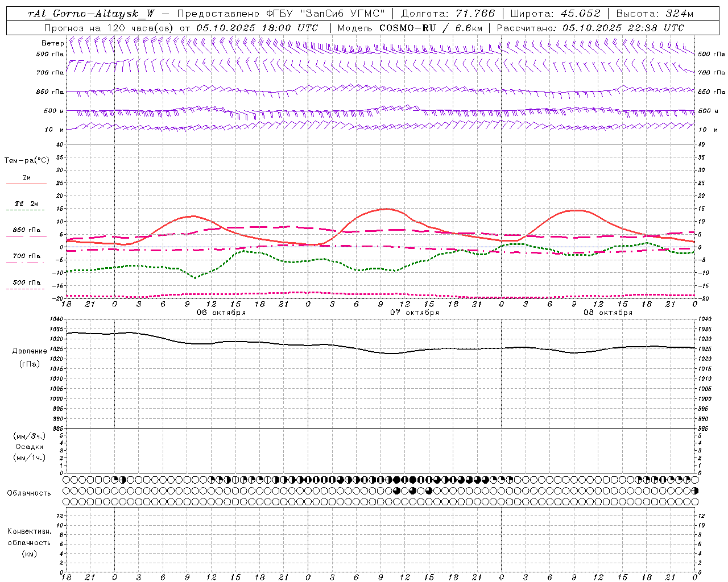This screenshot has width=728, height=582.
Task: Click the left 700 гПа wind level label
Action: tap(50, 73)
